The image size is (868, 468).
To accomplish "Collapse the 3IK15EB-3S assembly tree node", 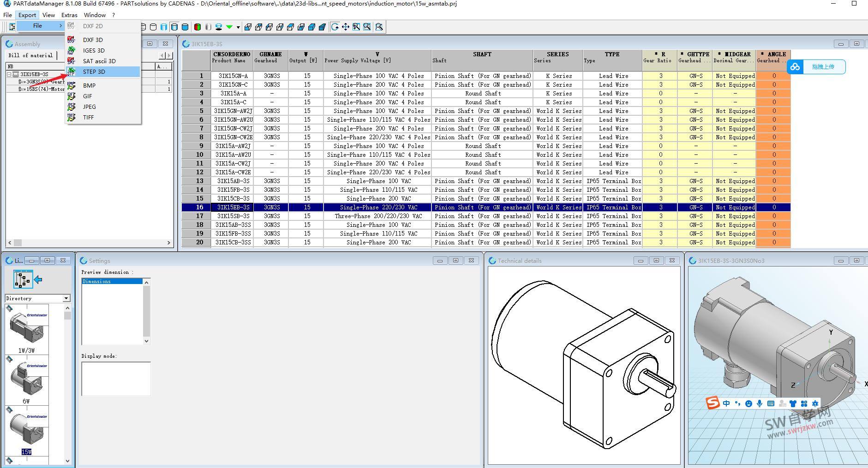I will (9, 74).
